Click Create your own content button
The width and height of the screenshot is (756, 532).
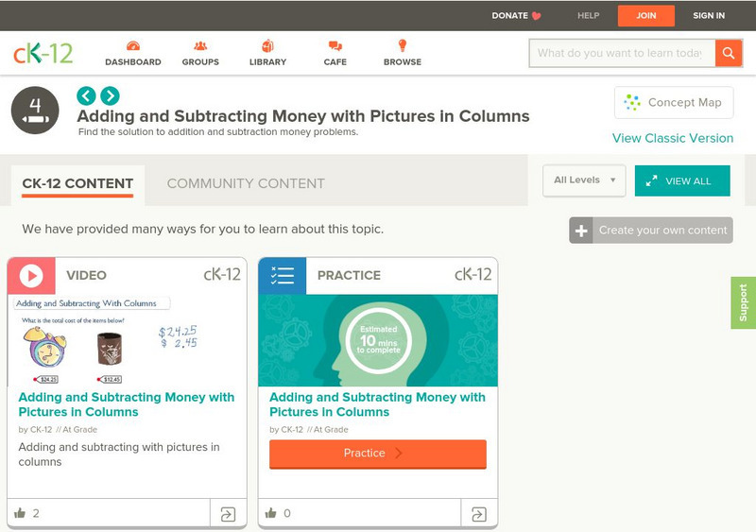coord(651,230)
